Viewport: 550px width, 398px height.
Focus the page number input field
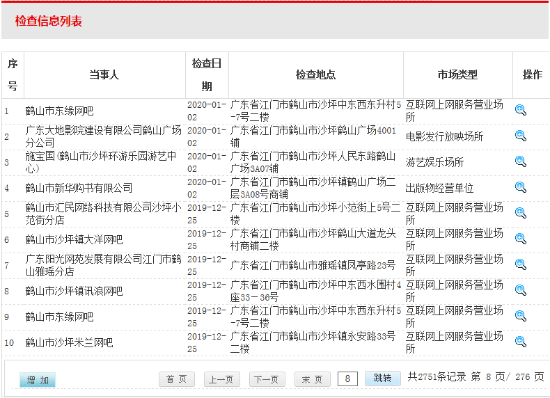tap(348, 379)
